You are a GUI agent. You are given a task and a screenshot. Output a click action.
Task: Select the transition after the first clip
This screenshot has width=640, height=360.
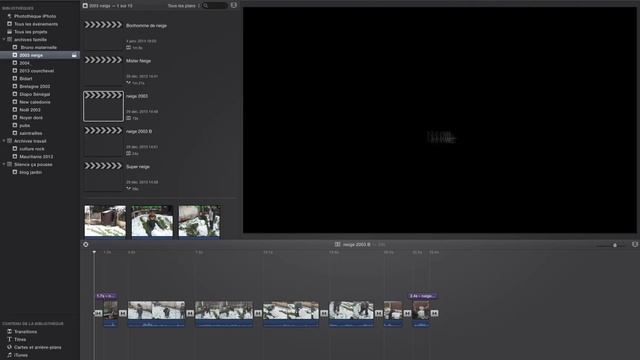pyautogui.click(x=123, y=313)
